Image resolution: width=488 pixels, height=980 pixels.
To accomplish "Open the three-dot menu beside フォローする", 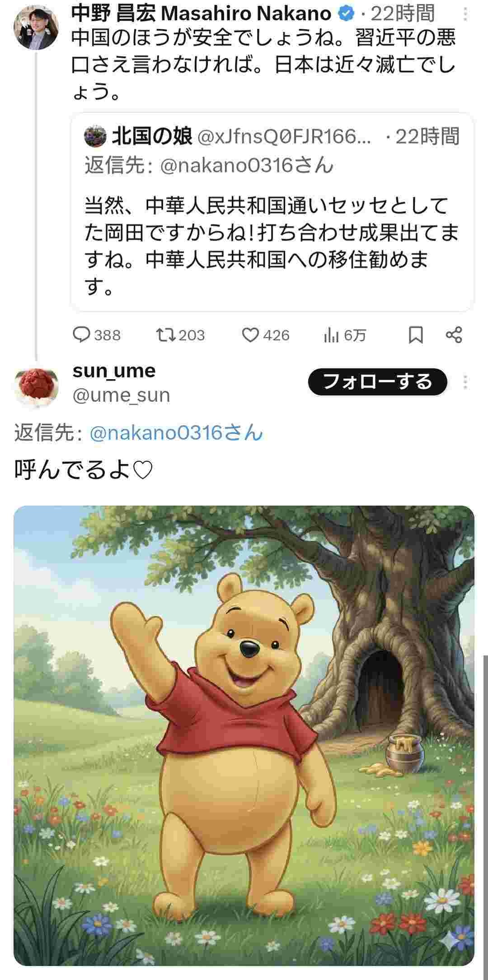I will (x=465, y=382).
